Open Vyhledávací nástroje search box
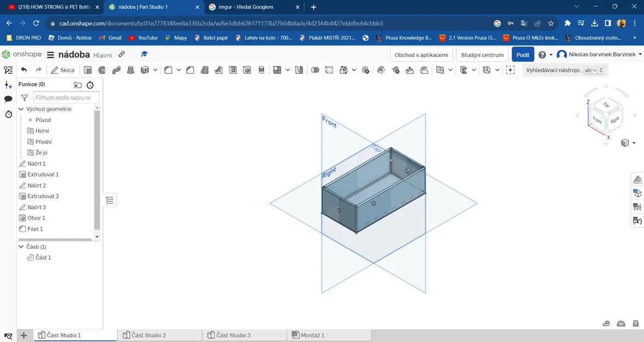This screenshot has height=342, width=644. 565,70
